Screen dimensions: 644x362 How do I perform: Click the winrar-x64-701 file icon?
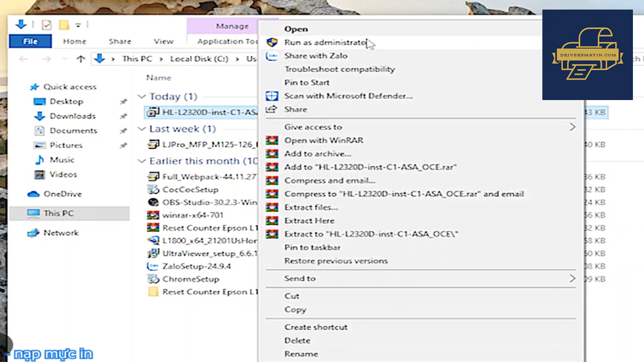[153, 215]
